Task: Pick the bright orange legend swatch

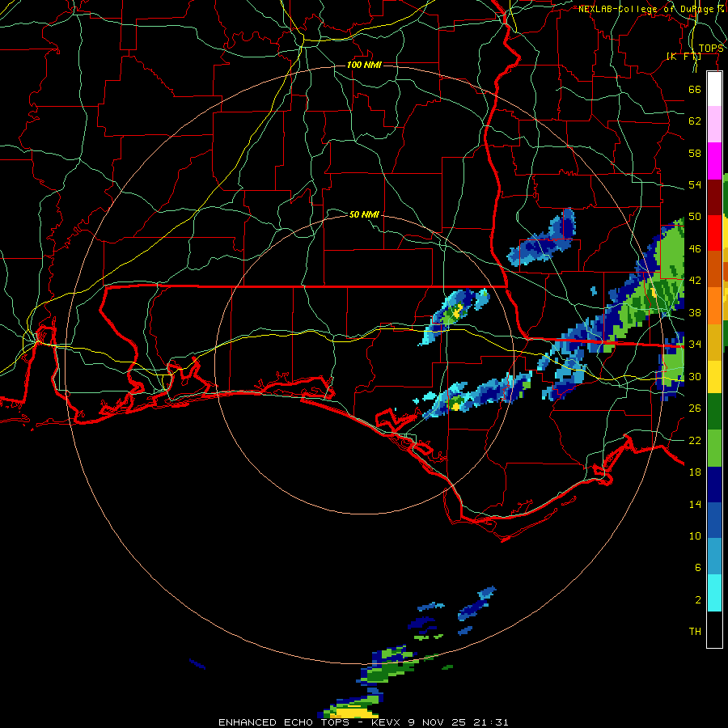Action: [714, 305]
